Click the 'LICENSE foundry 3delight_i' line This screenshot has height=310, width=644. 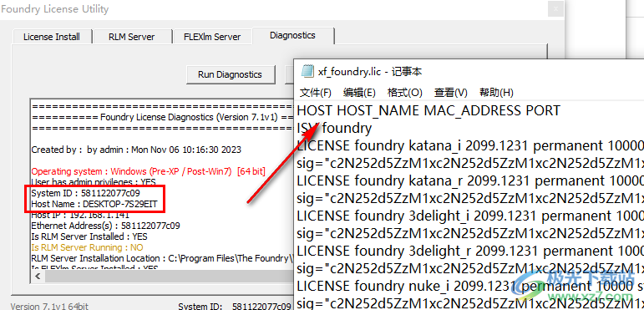pos(470,216)
